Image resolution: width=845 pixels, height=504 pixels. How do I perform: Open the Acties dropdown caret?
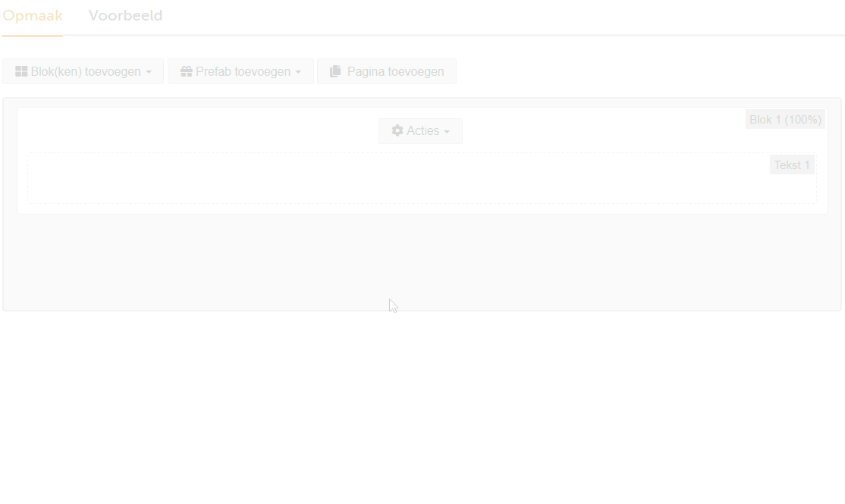pos(447,132)
